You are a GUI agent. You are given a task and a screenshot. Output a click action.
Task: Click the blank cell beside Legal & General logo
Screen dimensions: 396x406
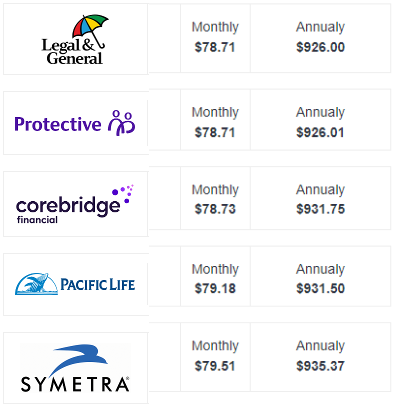(165, 38)
